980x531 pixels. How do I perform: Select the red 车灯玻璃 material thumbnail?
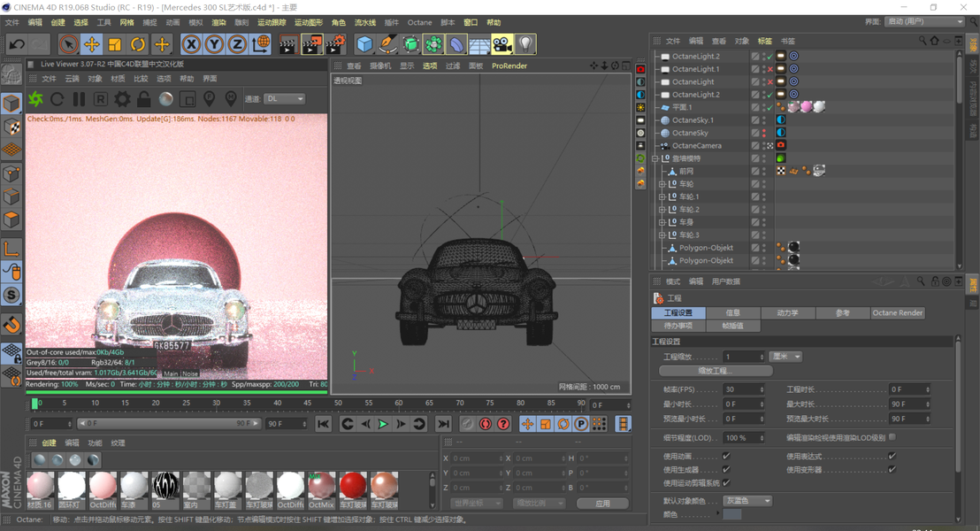click(x=353, y=490)
